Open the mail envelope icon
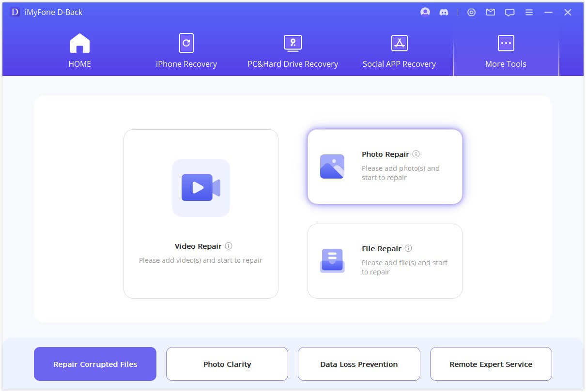This screenshot has width=586, height=392. coord(491,13)
